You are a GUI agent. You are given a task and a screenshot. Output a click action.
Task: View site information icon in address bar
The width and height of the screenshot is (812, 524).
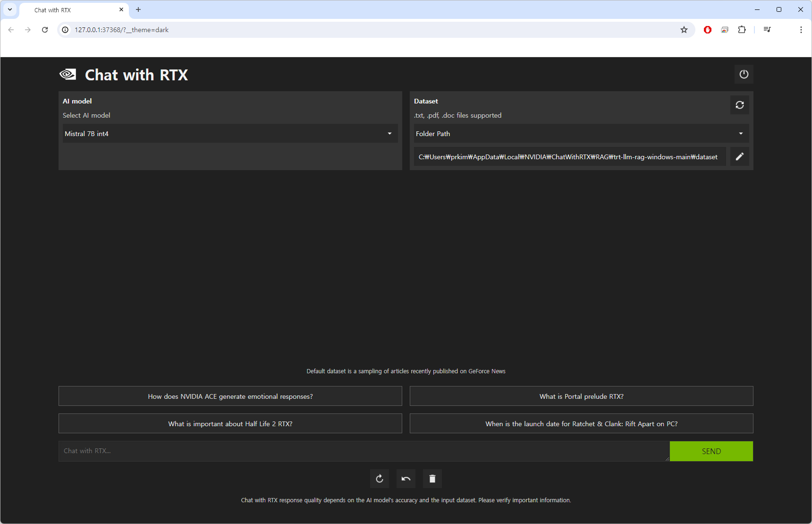click(65, 30)
